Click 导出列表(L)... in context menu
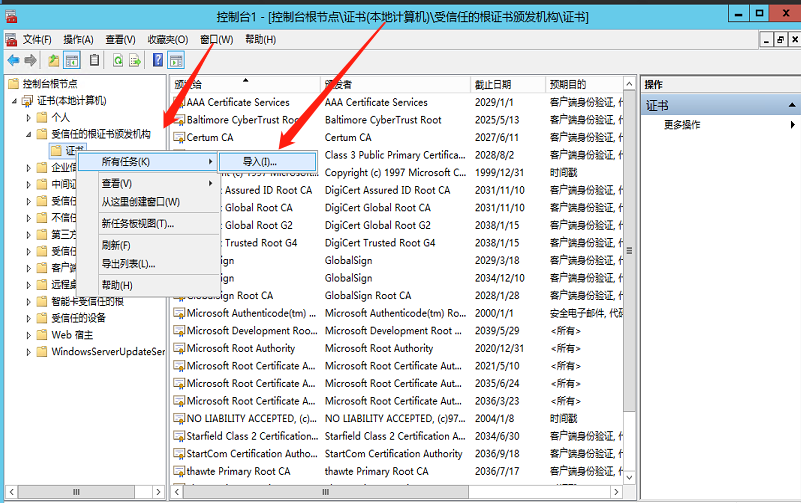The width and height of the screenshot is (801, 503). coord(128,264)
